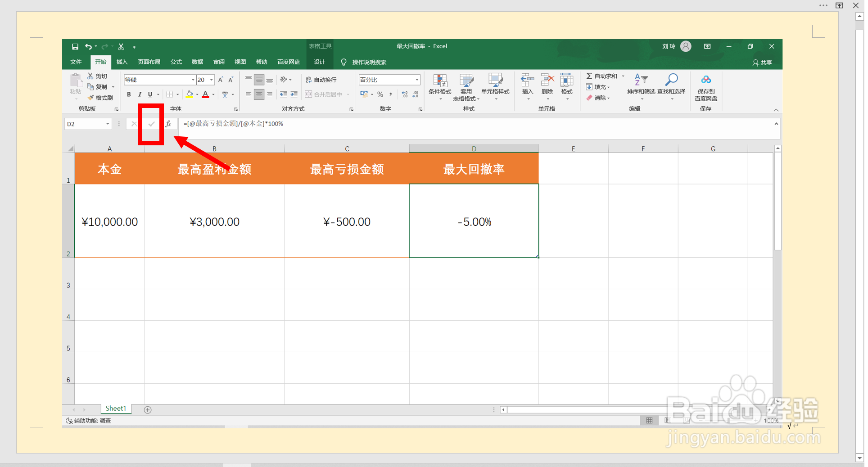
Task: Toggle align text left
Action: pyautogui.click(x=249, y=94)
